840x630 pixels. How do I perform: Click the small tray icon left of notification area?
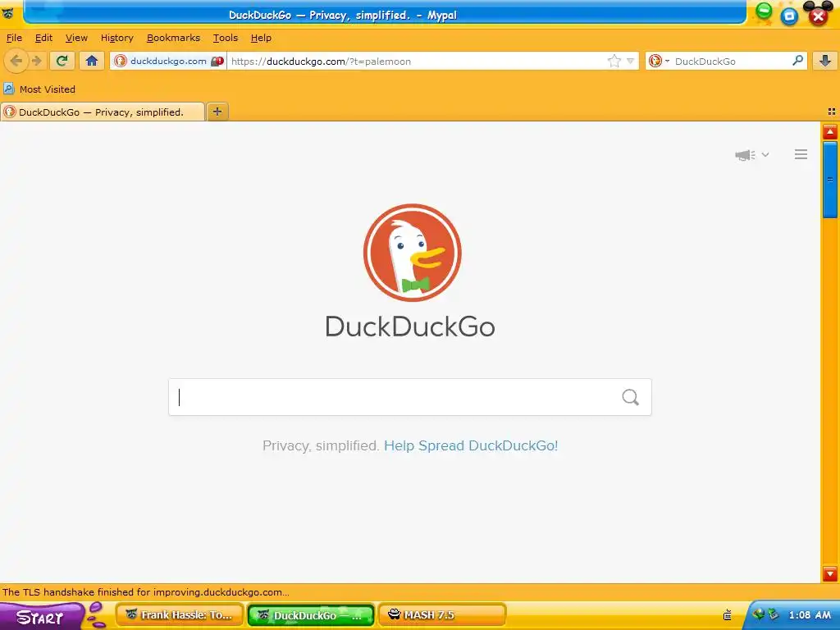tap(727, 615)
